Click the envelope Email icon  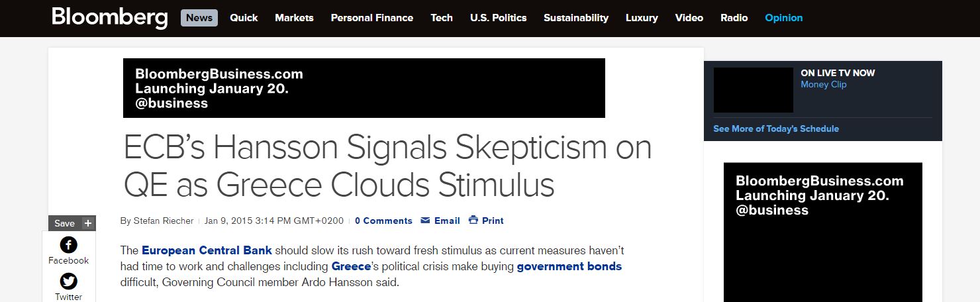tap(425, 221)
